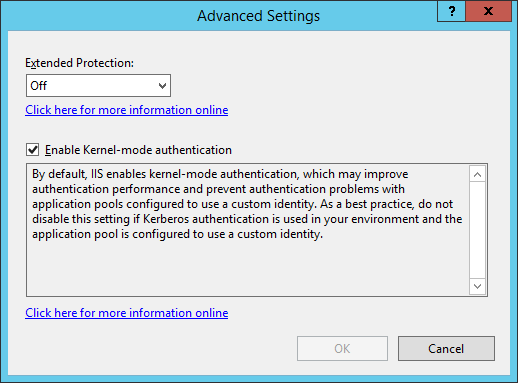
Task: Uncheck the Enable Kernel-mode authentication checkbox
Action: [33, 150]
